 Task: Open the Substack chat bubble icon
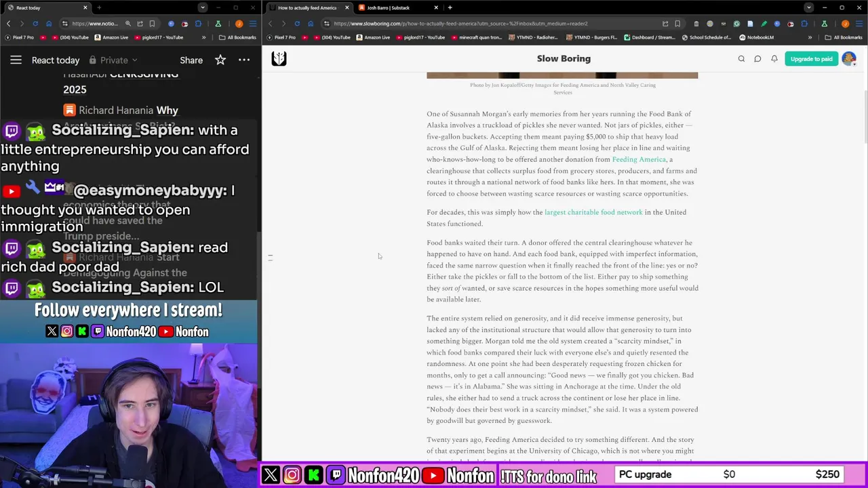click(x=757, y=59)
